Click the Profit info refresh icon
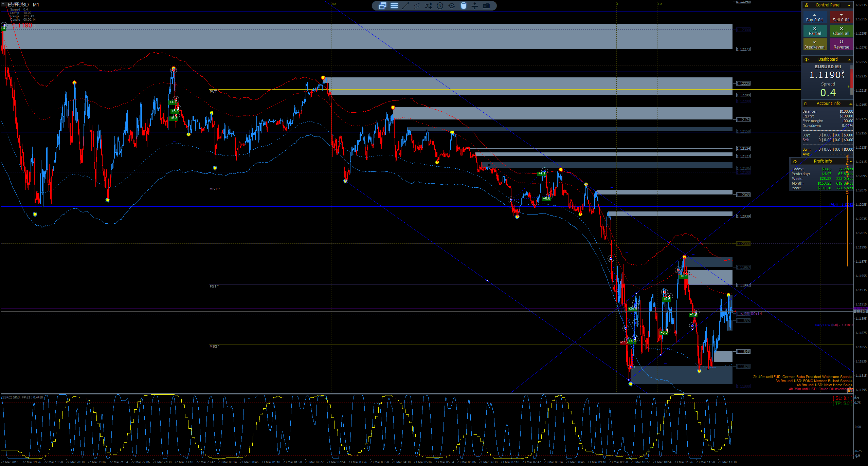 tap(795, 161)
